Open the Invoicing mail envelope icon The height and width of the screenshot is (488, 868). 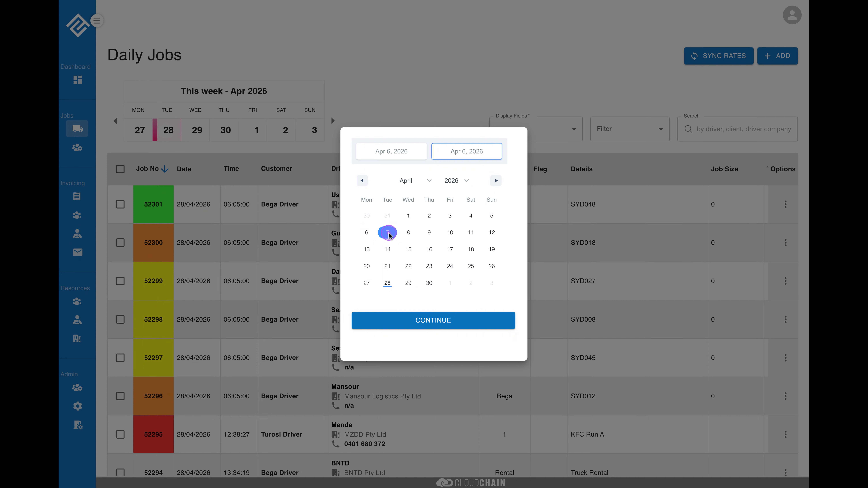click(77, 252)
